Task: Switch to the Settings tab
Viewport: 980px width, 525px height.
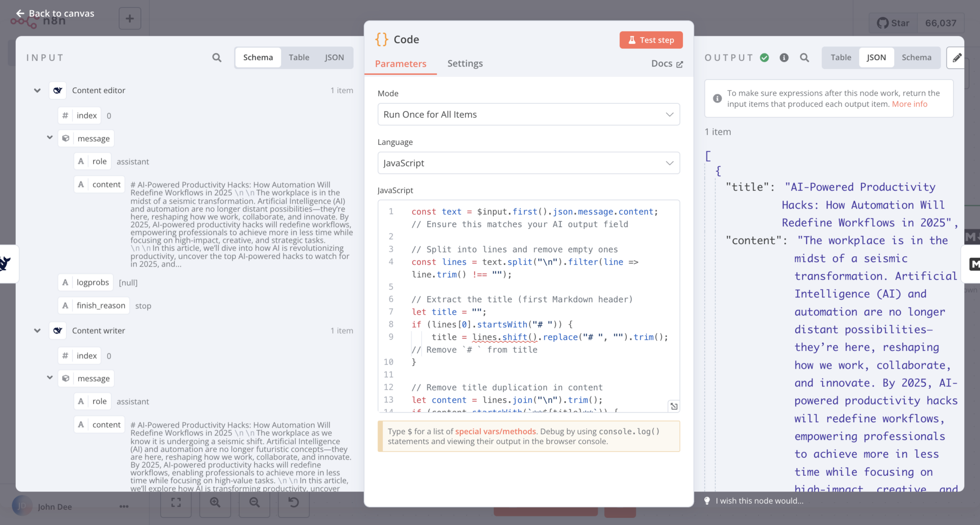Action: pyautogui.click(x=465, y=64)
